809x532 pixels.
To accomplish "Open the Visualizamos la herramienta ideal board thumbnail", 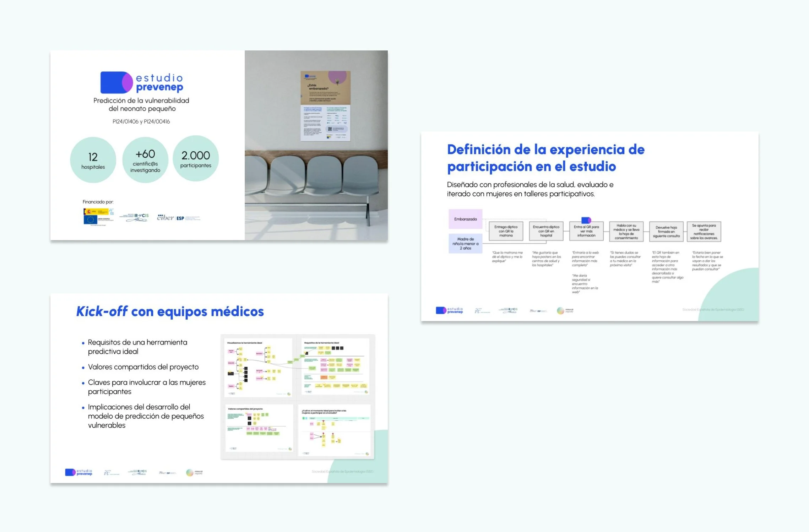I will click(x=259, y=368).
